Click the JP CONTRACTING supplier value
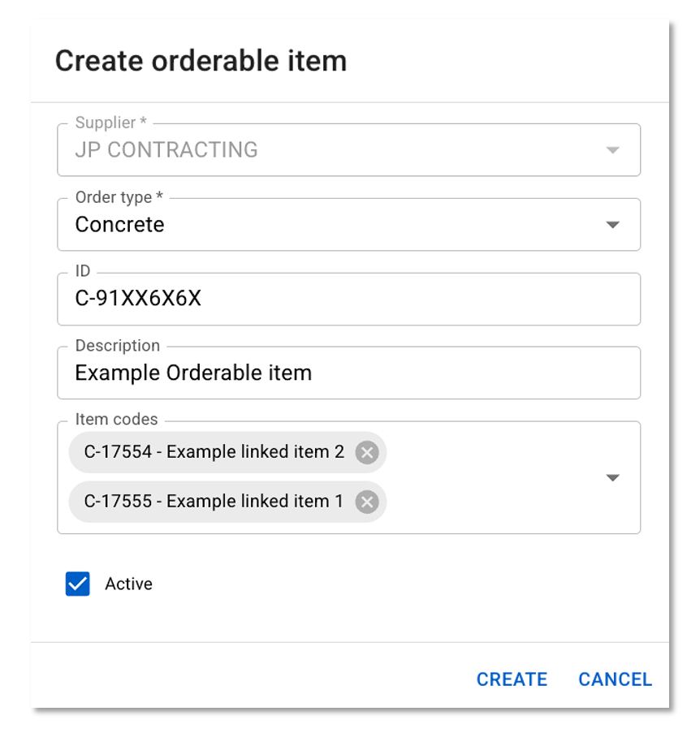 166,150
